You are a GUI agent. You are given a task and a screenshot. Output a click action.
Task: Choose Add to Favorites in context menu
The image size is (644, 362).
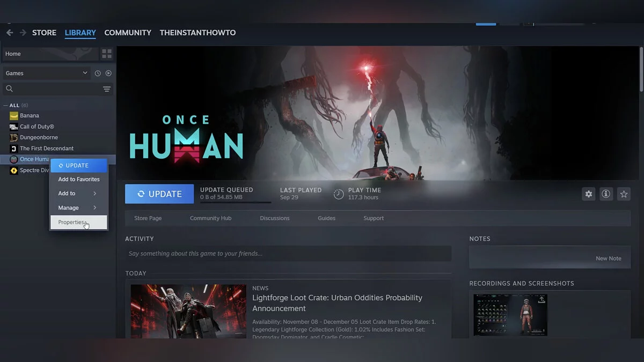pos(79,179)
